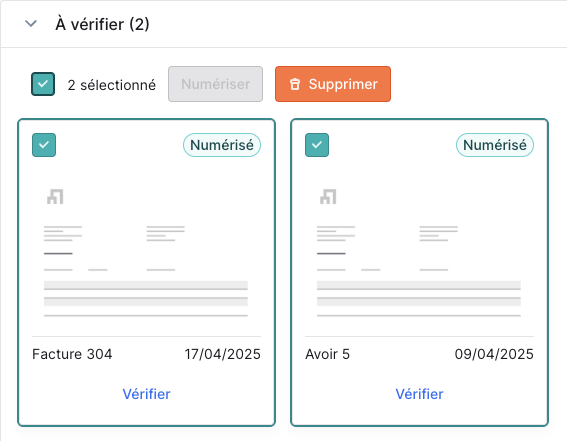Click the orange Supprimer button
This screenshot has height=441, width=567.
[333, 84]
